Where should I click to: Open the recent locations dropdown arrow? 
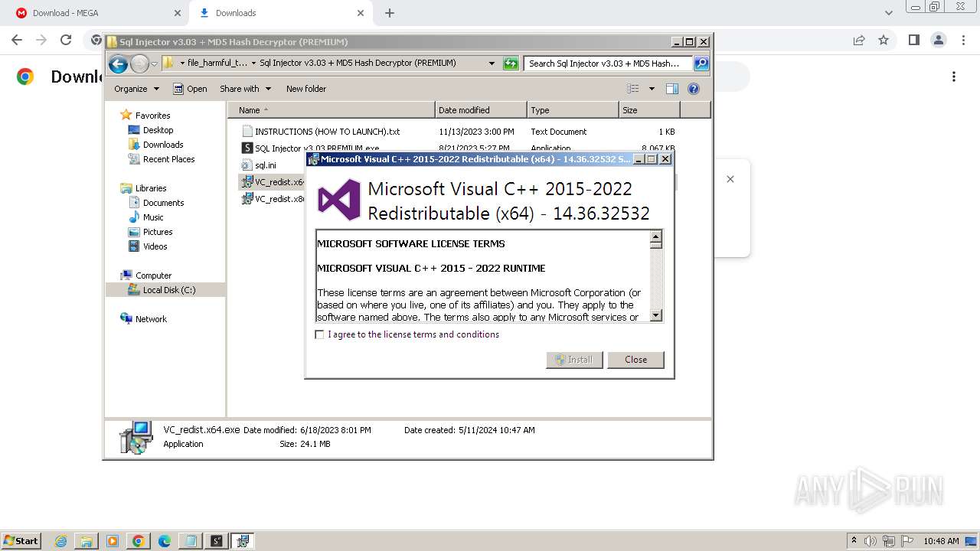pyautogui.click(x=155, y=64)
